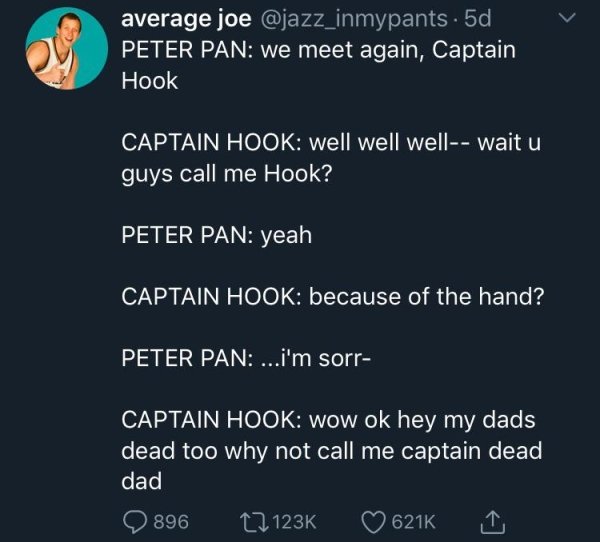Click the reply speech bubble icon
Image resolution: width=600 pixels, height=542 pixels.
(x=135, y=519)
